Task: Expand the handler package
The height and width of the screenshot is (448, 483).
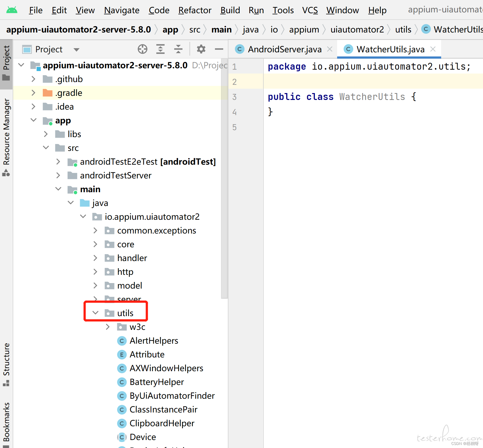Action: (95, 258)
